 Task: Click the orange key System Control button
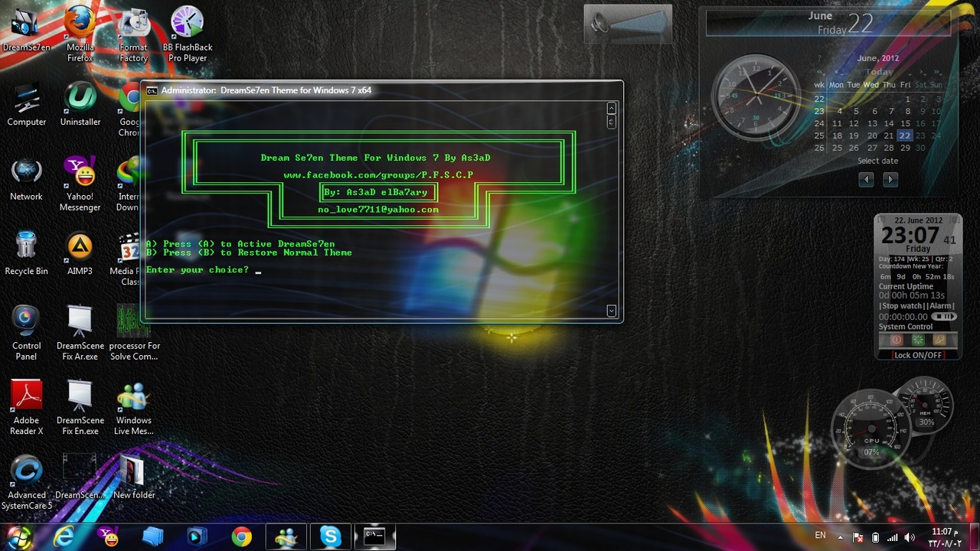pos(939,339)
